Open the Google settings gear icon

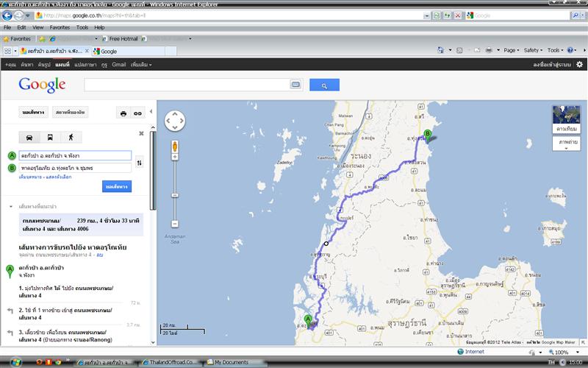(579, 64)
